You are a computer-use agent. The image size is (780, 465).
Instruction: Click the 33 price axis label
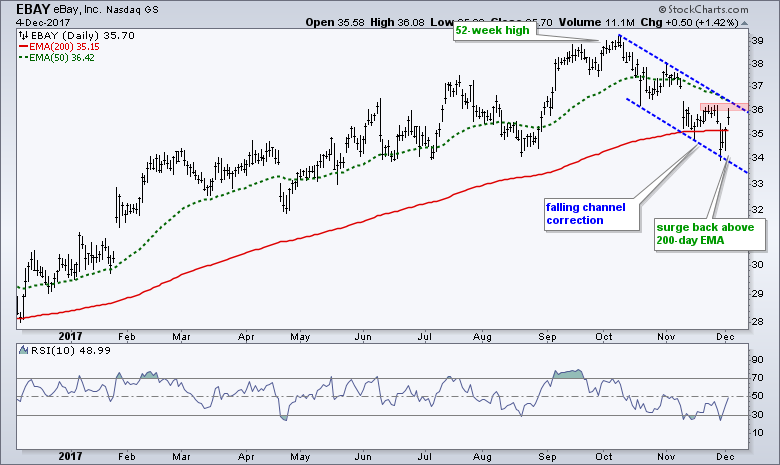click(x=757, y=184)
